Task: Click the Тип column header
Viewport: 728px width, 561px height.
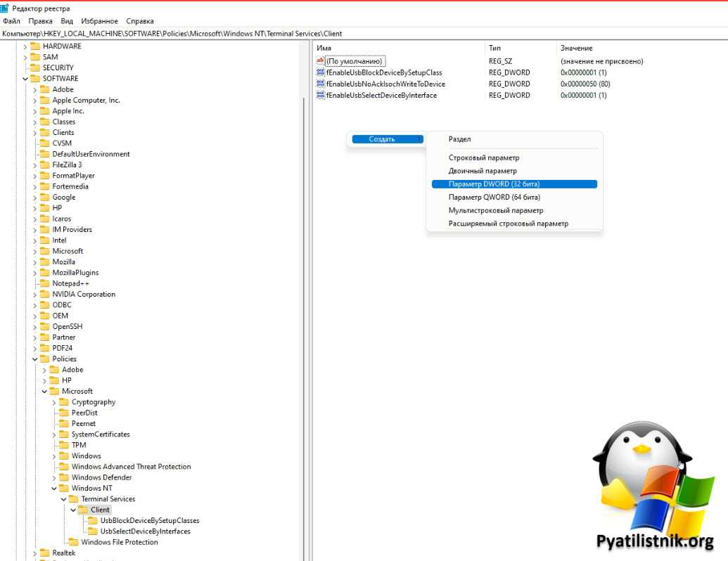Action: click(495, 48)
